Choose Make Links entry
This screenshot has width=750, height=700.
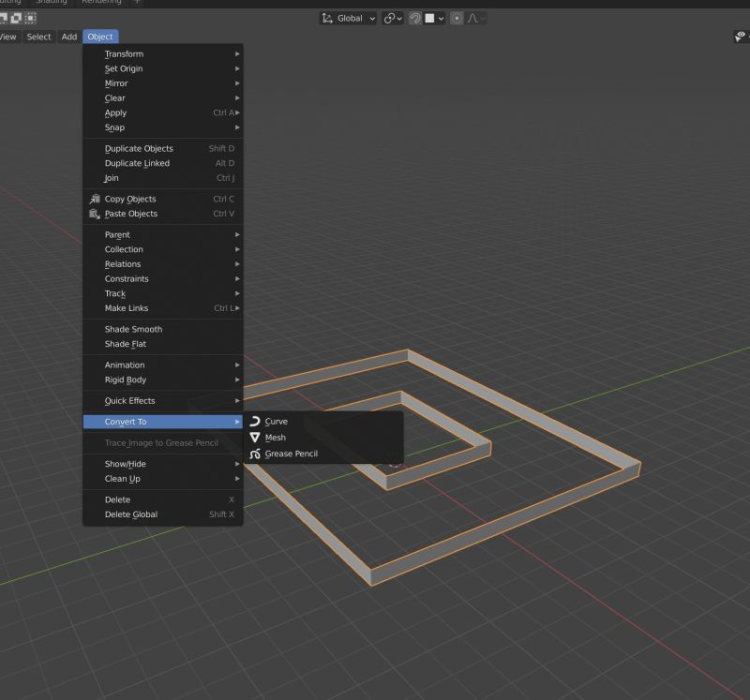[x=163, y=308]
